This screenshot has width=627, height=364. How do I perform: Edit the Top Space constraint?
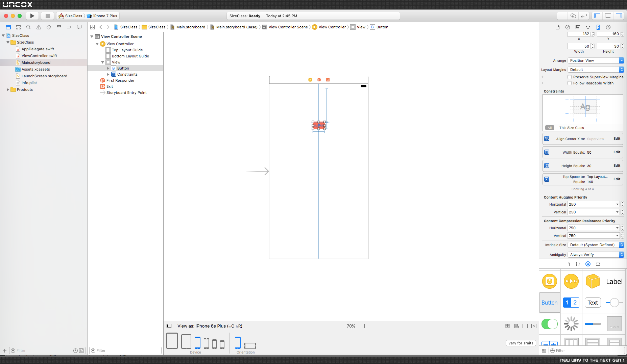(x=617, y=179)
